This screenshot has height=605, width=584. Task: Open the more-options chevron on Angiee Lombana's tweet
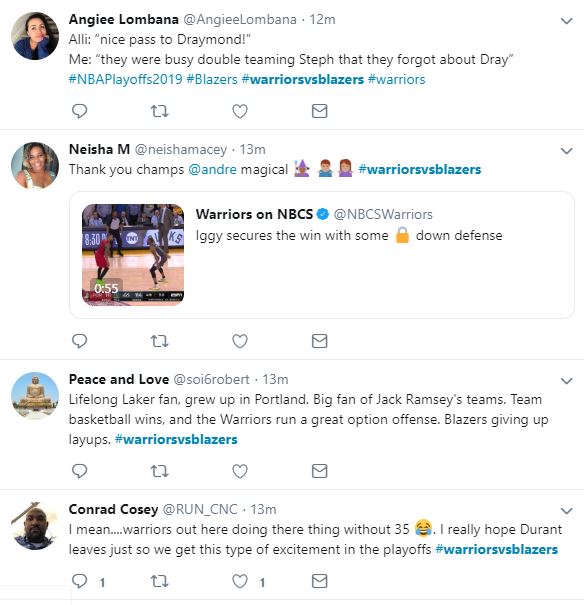click(566, 20)
